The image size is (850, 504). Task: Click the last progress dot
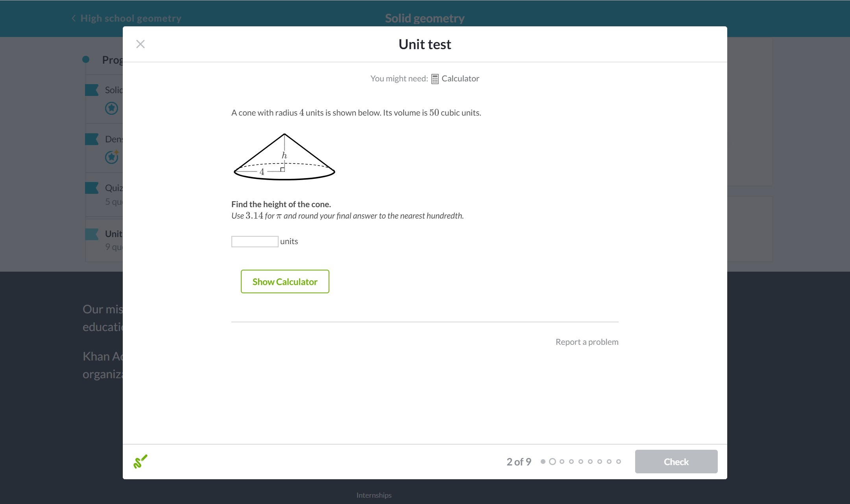click(x=619, y=462)
